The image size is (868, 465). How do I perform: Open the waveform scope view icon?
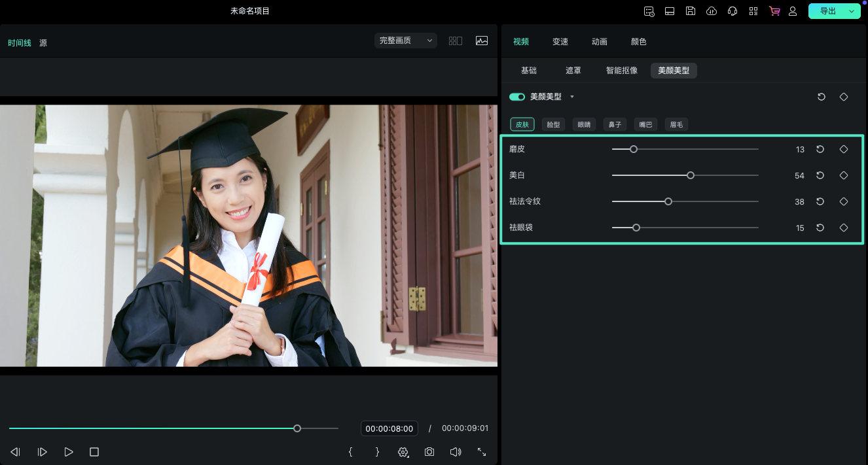482,41
